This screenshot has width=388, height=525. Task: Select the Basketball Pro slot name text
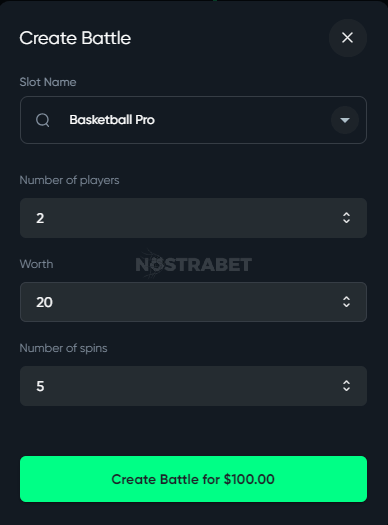(x=112, y=120)
